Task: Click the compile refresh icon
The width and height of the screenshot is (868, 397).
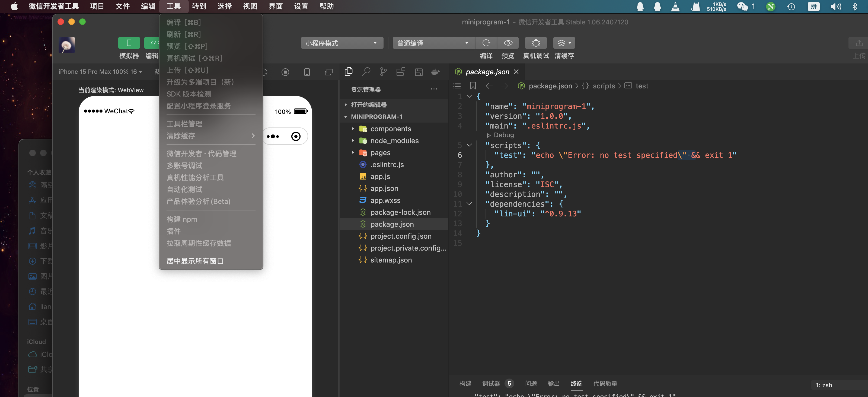Action: coord(486,43)
